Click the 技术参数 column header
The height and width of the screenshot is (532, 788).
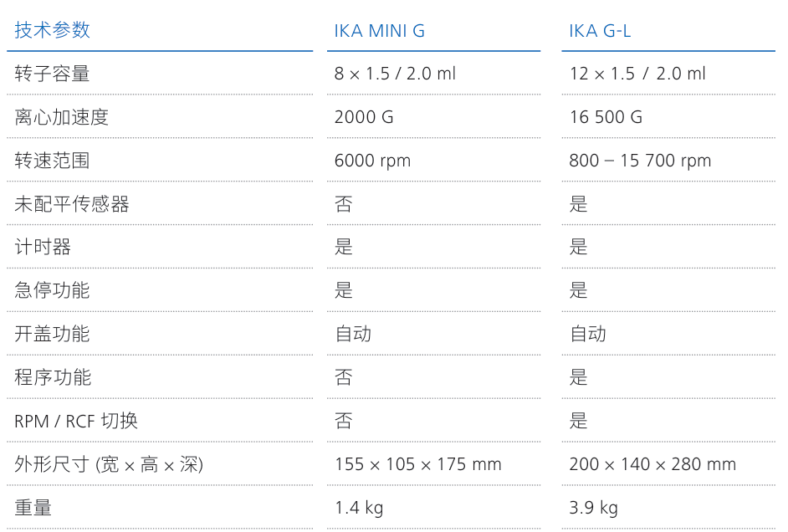coord(52,31)
